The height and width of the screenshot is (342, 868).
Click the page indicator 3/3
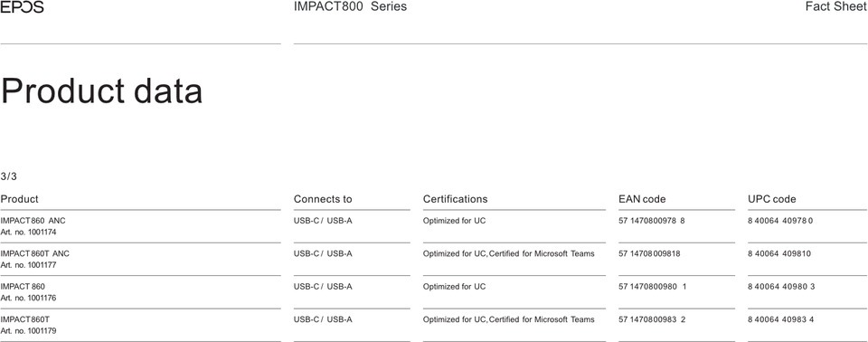(8, 176)
